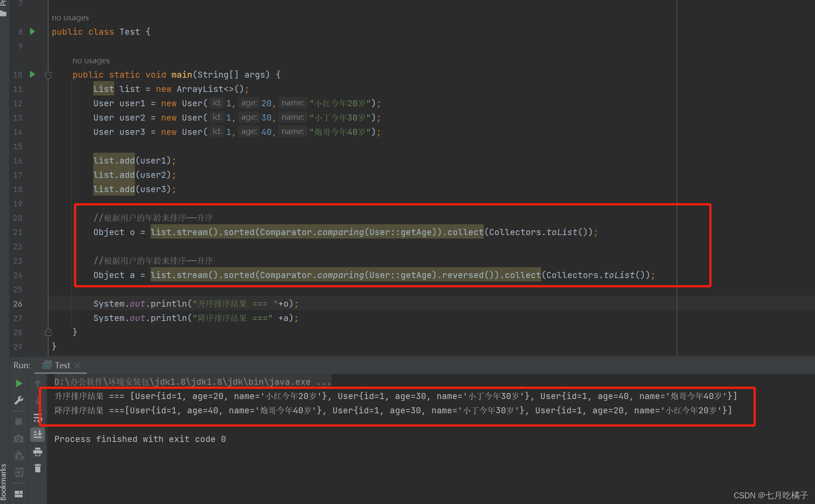Toggle scroll to end of console
815x504 pixels.
pyautogui.click(x=38, y=434)
